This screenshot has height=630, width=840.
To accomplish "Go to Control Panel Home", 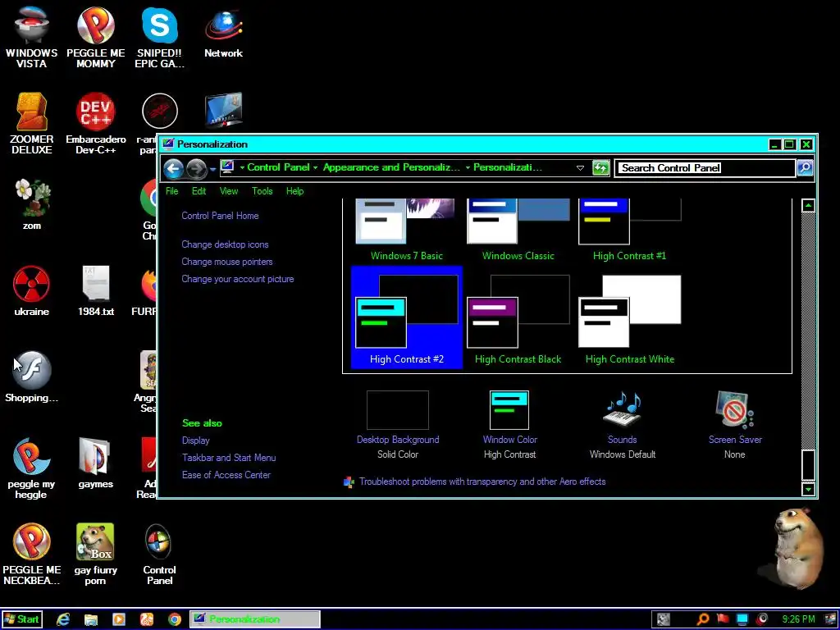I will pos(220,216).
